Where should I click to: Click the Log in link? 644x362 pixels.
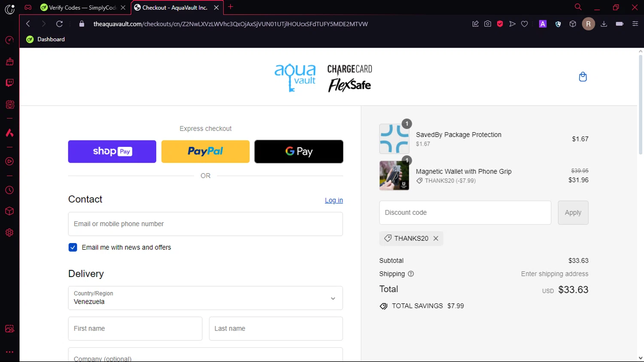[334, 201]
